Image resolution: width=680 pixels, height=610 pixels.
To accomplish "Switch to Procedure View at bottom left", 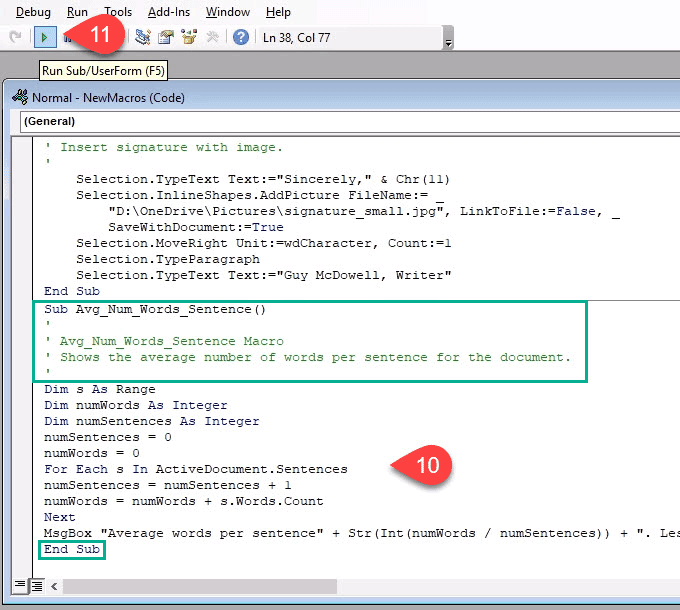I will click(20, 586).
